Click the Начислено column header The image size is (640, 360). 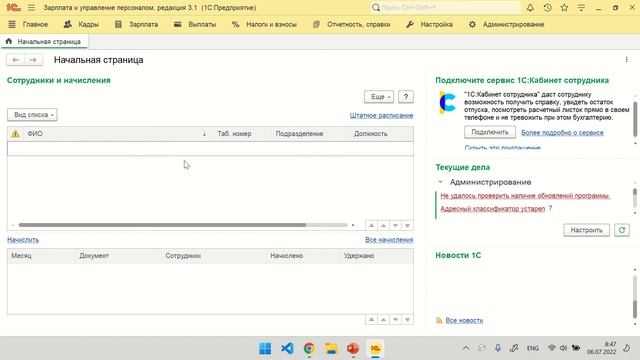(x=287, y=256)
